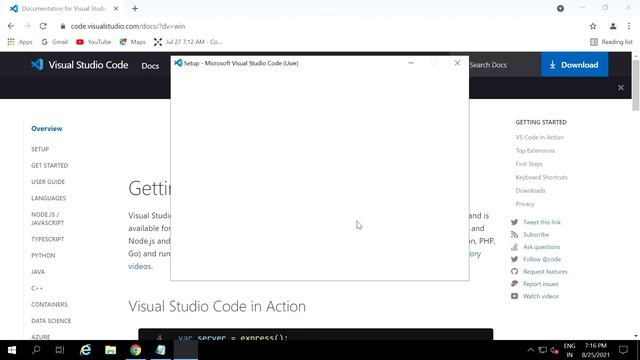
Task: Close the Documentation for Visual Studio tab
Action: tap(116, 8)
